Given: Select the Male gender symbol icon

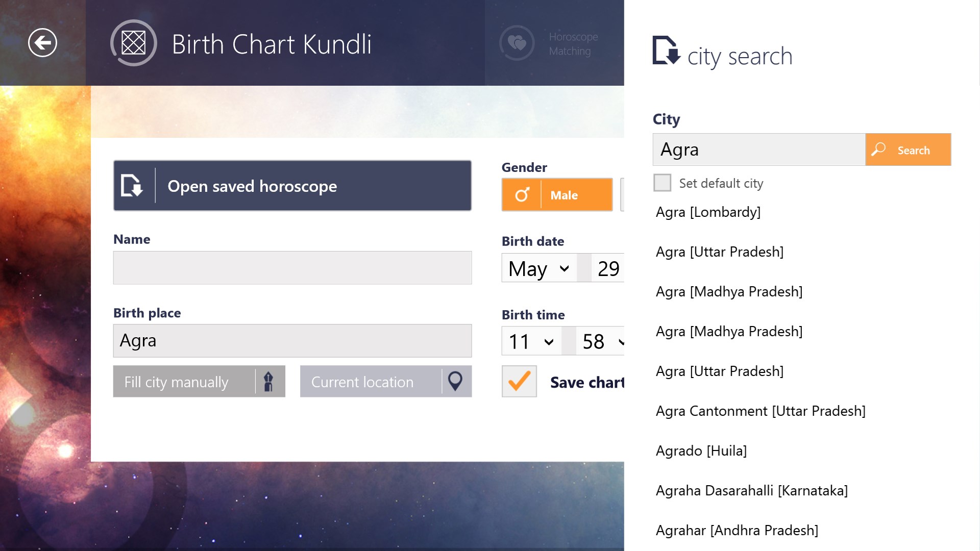Looking at the screenshot, I should tap(522, 195).
